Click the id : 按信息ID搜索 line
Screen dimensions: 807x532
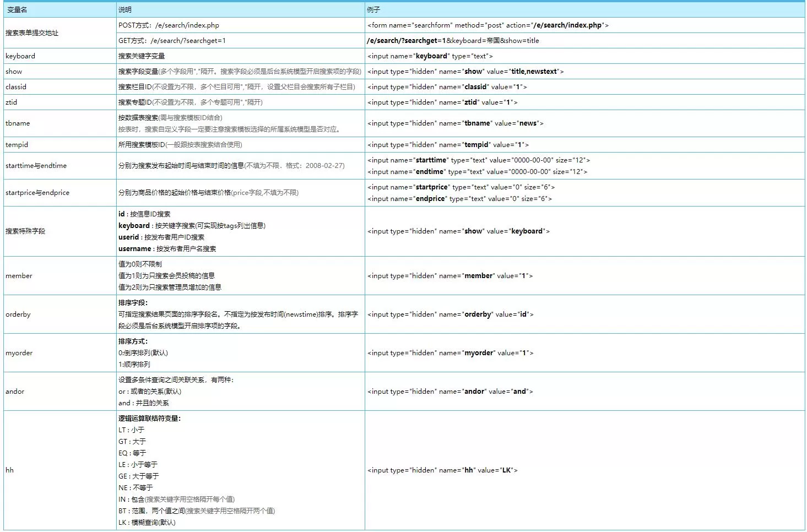click(x=144, y=214)
